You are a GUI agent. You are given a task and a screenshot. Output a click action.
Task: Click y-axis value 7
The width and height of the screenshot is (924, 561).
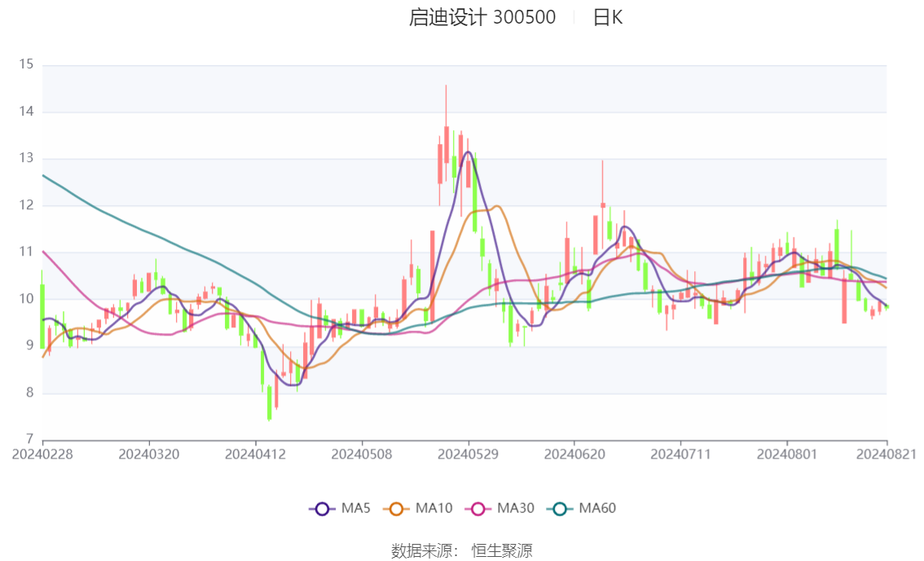(x=29, y=439)
